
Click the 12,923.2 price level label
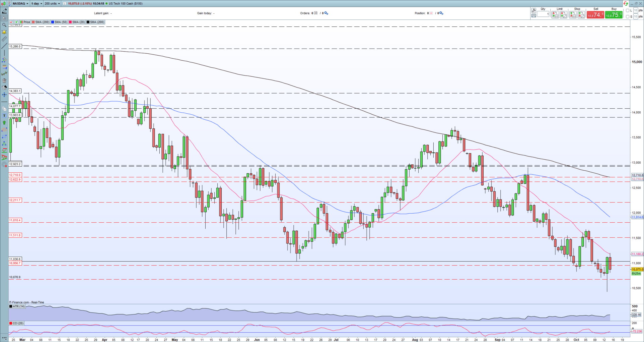[x=15, y=164]
